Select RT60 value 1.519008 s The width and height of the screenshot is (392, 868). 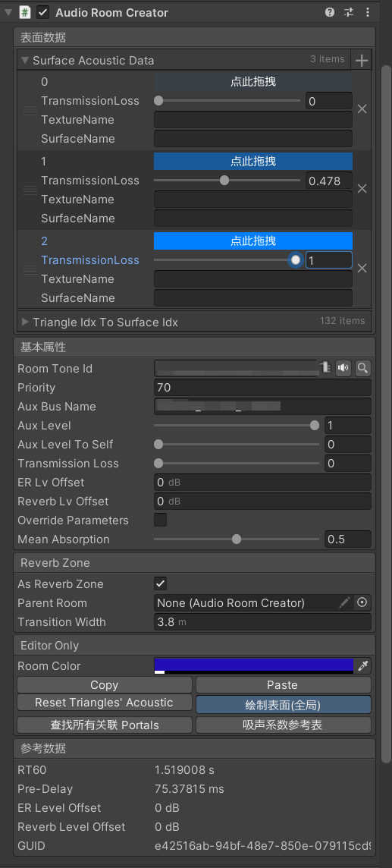(x=187, y=770)
